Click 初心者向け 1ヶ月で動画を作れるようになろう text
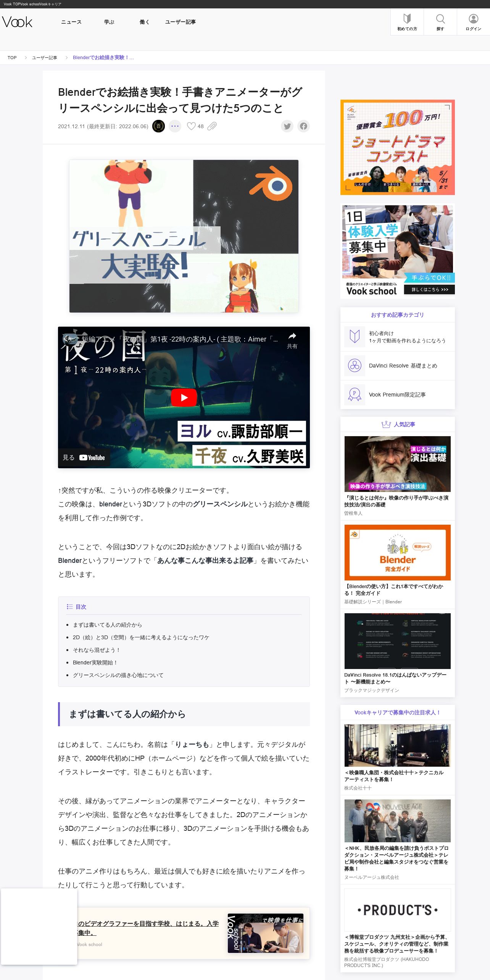 407,337
